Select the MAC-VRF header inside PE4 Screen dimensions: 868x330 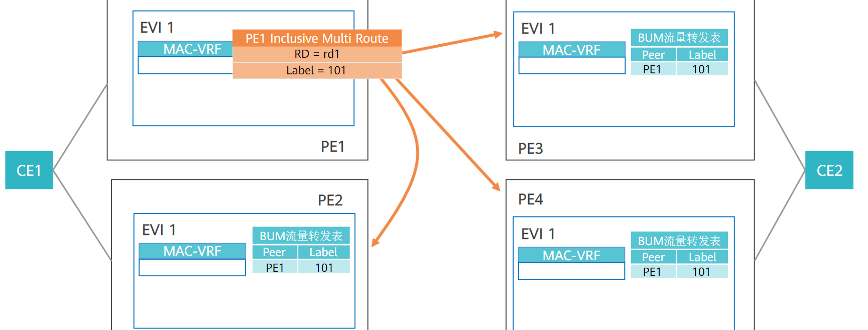571,255
